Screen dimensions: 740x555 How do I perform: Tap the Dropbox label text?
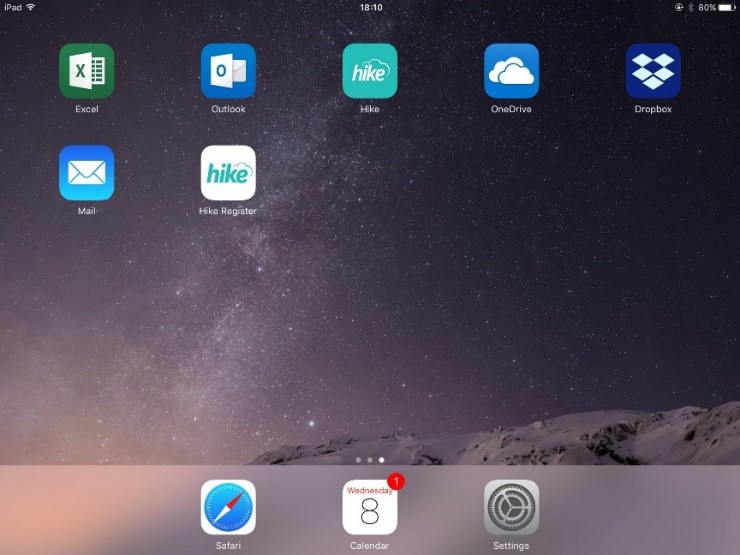point(653,109)
